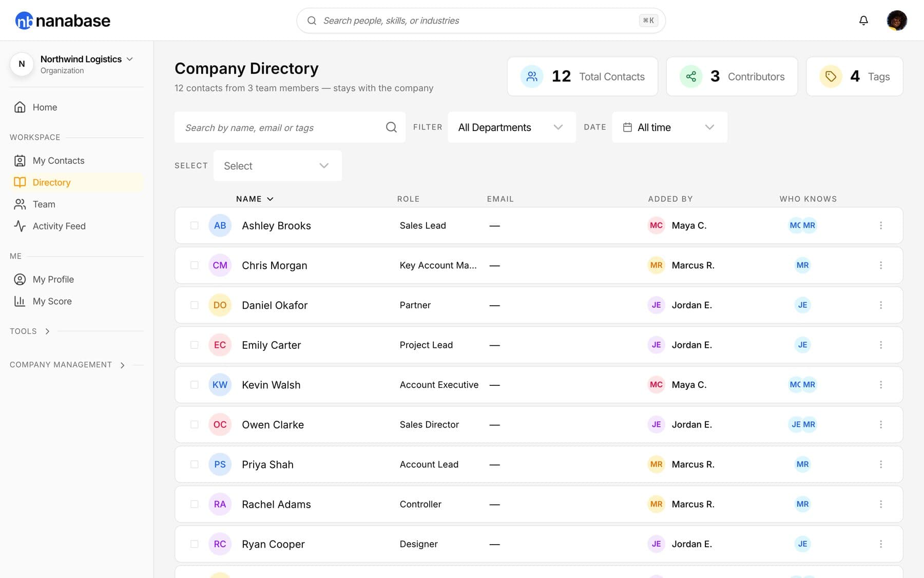The image size is (924, 578).
Task: Sort the table by Name column
Action: 255,199
